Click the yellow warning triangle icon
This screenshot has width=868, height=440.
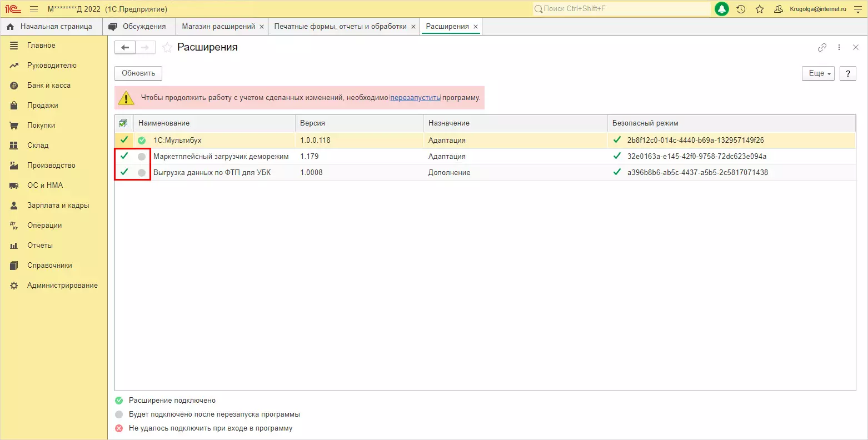point(127,98)
